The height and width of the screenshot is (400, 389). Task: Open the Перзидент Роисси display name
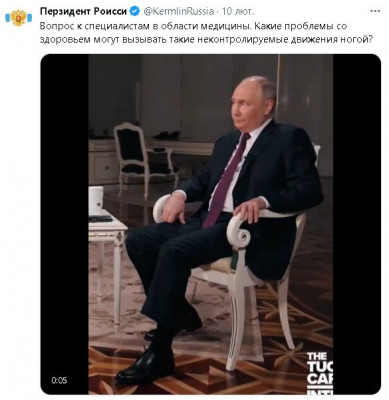(83, 11)
